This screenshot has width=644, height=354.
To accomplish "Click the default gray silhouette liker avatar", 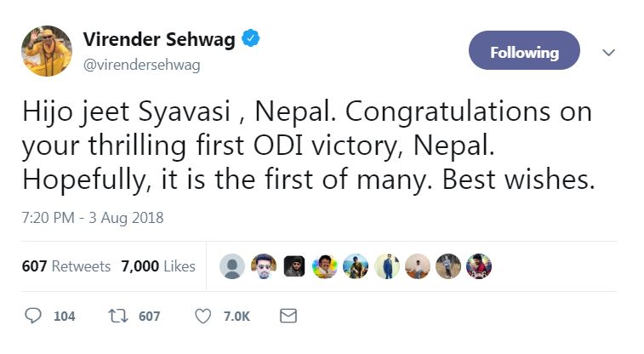I will [x=231, y=266].
